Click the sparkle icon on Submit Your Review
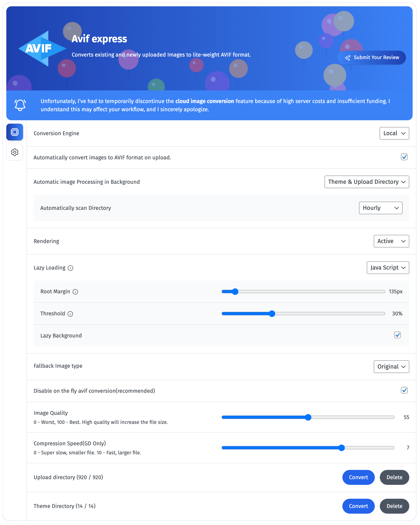Image resolution: width=420 pixels, height=525 pixels. tap(348, 57)
